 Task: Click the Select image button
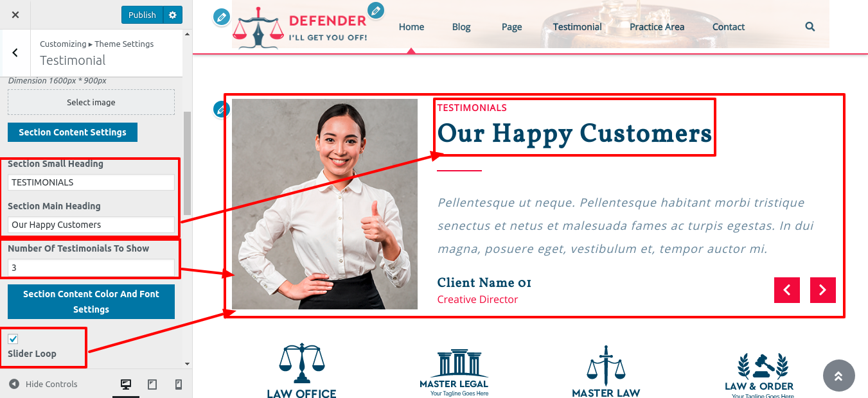coord(91,102)
